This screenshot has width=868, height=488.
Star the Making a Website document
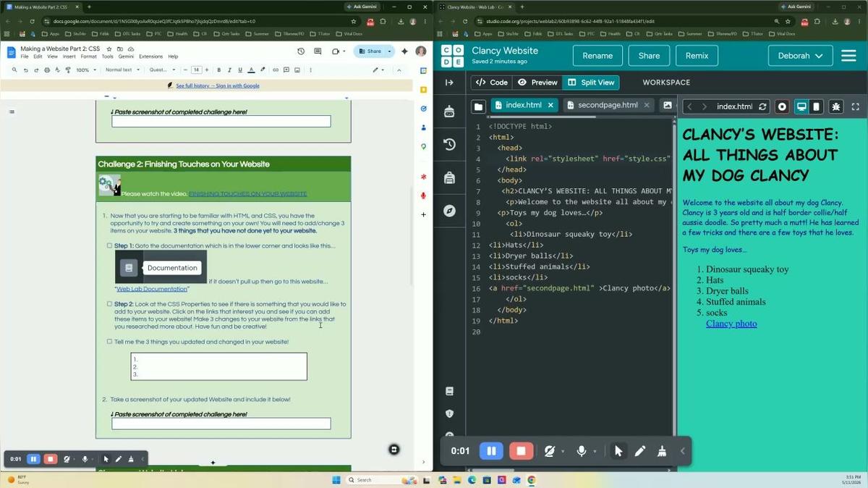tap(109, 49)
